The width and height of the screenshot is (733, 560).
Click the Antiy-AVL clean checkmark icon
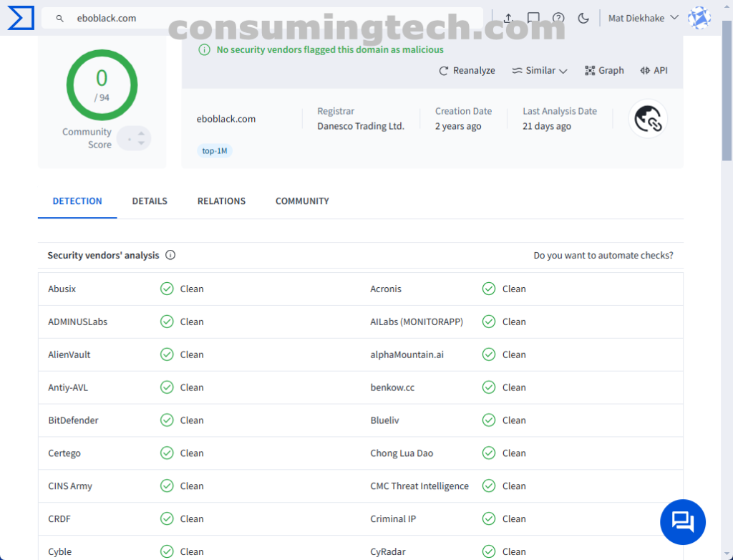[x=167, y=387]
